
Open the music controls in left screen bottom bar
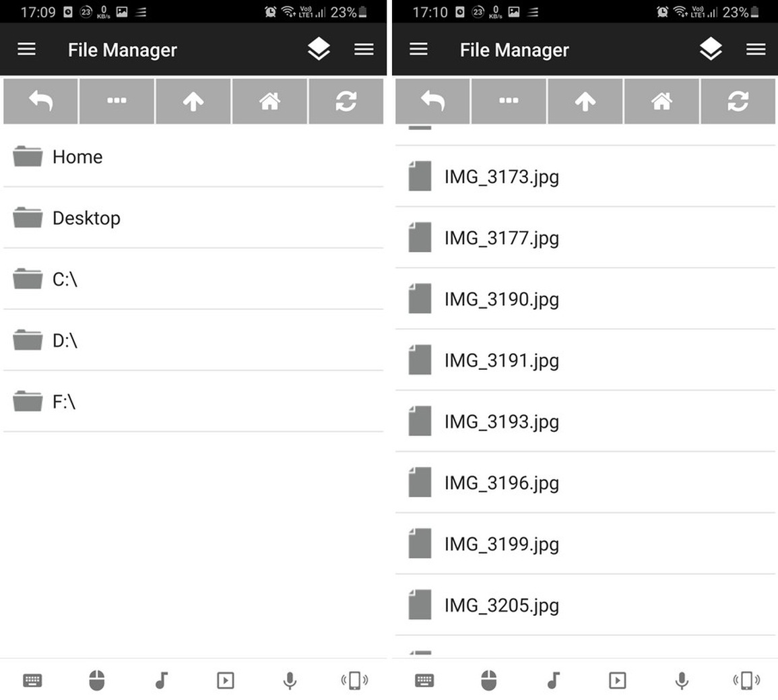point(161,680)
